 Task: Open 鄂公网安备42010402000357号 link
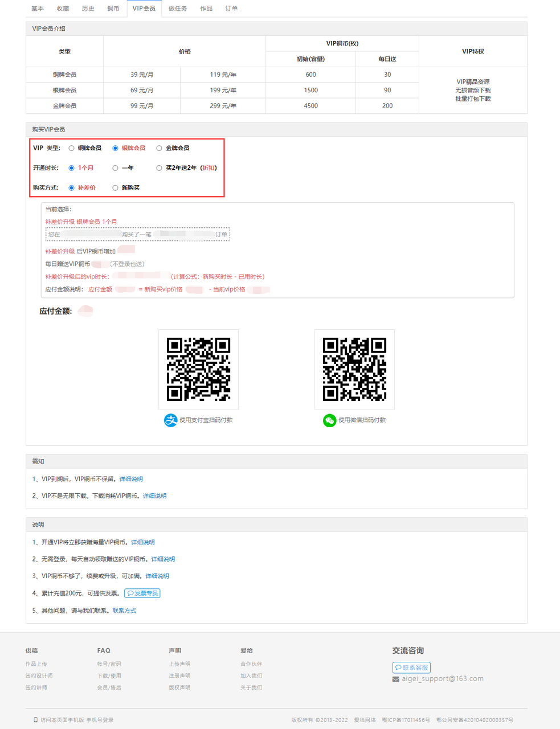click(475, 720)
